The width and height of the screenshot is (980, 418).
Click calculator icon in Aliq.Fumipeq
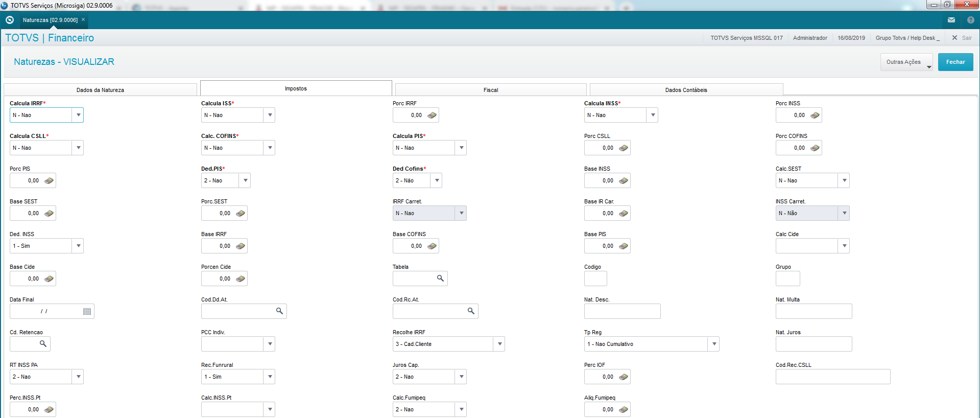(624, 410)
